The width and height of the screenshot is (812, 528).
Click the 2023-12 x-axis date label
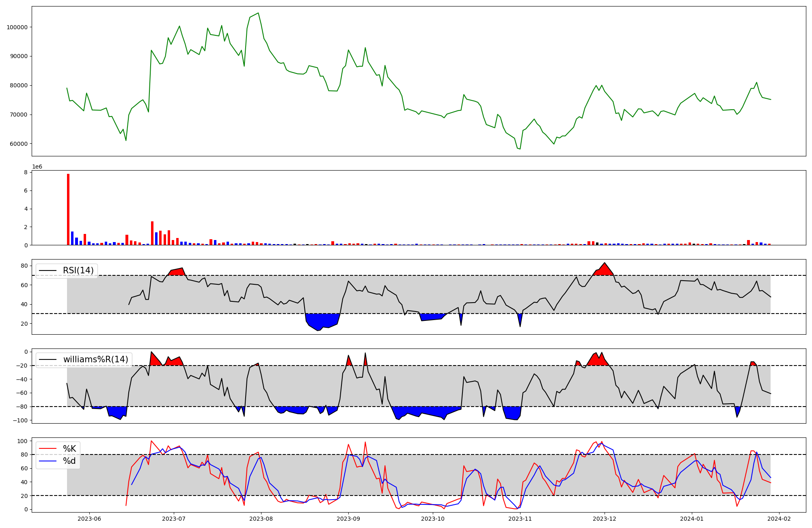click(605, 519)
